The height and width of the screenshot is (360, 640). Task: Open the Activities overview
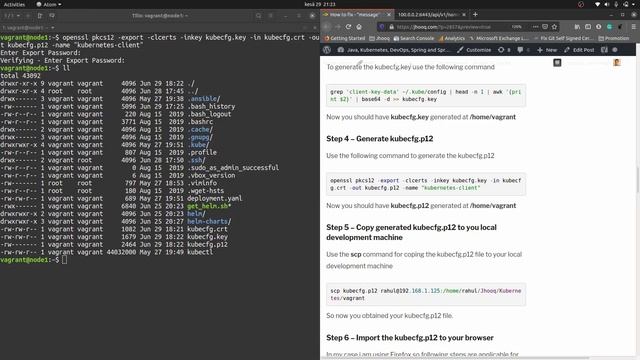[x=14, y=4]
